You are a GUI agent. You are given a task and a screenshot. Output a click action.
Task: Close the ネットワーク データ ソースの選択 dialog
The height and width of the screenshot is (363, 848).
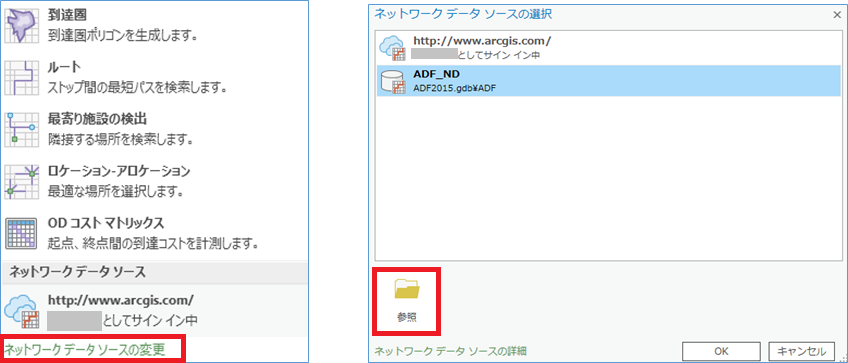pyautogui.click(x=837, y=15)
